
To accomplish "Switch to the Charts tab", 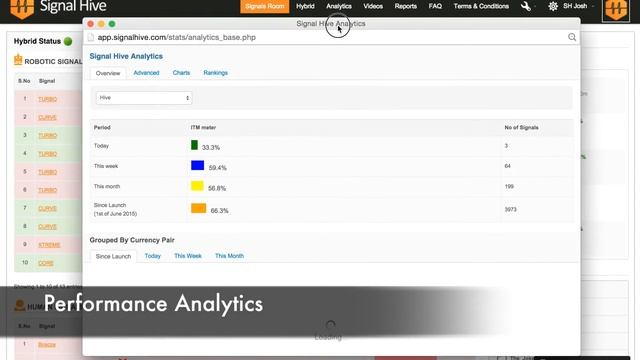I will pyautogui.click(x=181, y=73).
